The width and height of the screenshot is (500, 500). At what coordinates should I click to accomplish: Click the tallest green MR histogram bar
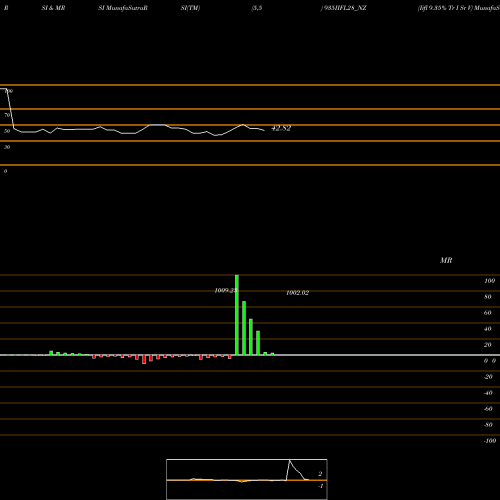(x=237, y=315)
